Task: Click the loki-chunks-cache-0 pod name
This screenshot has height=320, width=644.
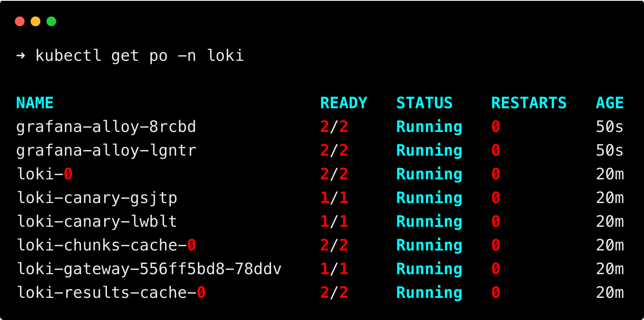Action: point(106,245)
